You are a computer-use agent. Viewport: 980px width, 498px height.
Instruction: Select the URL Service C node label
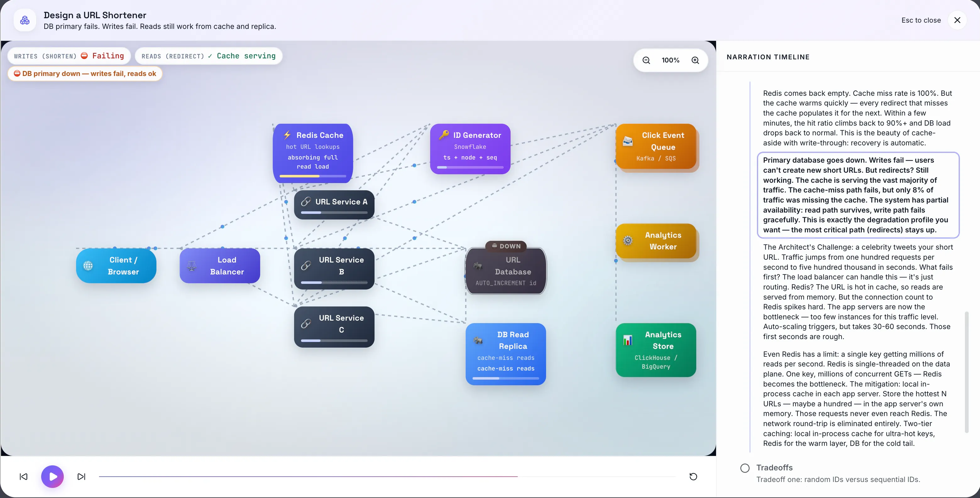341,323
